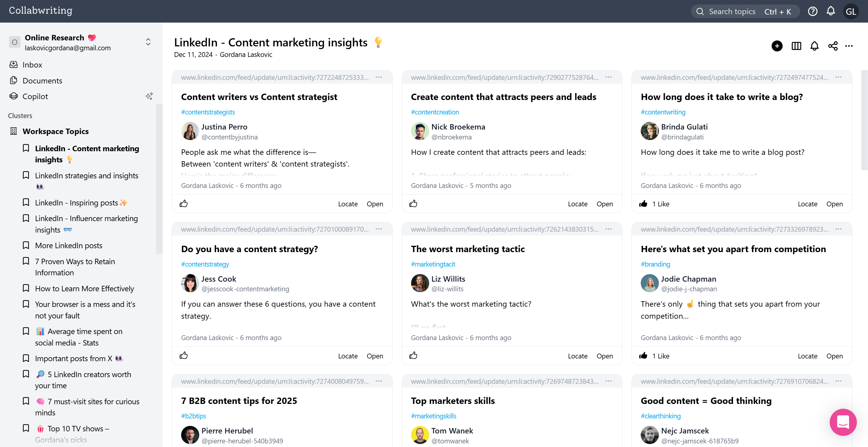Open topic more options ellipsis
This screenshot has height=447, width=868.
[849, 46]
